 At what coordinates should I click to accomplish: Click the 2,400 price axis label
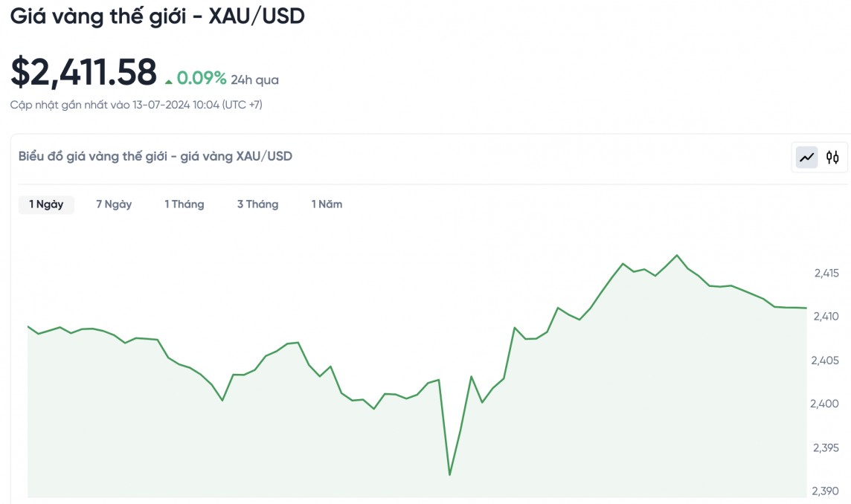[826, 404]
